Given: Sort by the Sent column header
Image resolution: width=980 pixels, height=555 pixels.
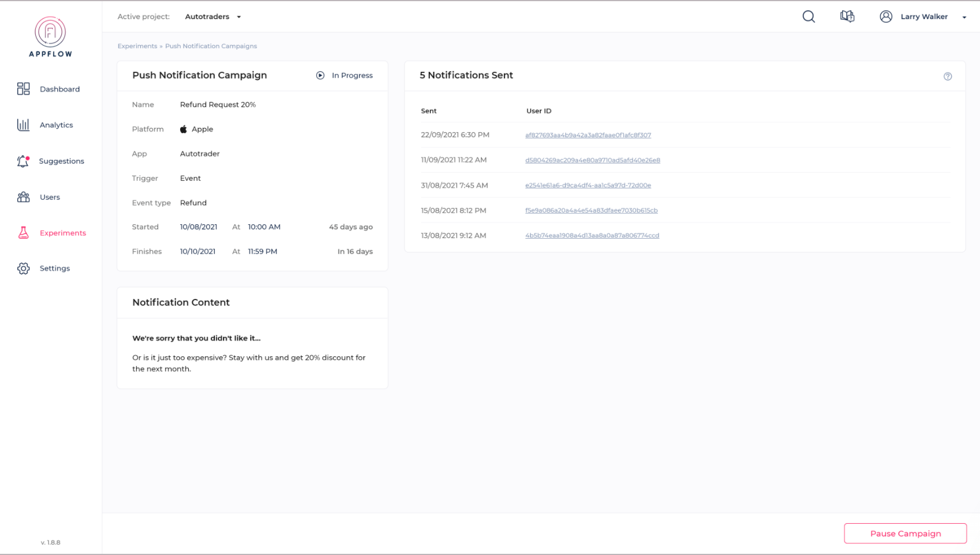Looking at the screenshot, I should (x=429, y=111).
